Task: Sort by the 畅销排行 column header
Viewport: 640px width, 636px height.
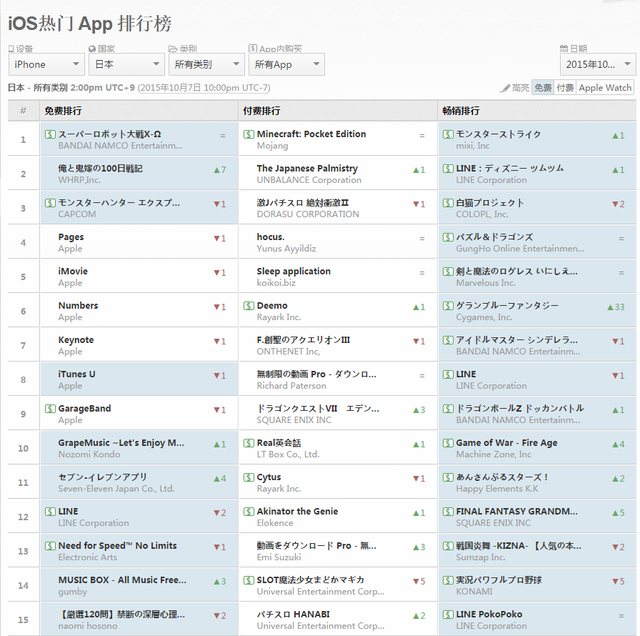Action: tap(460, 110)
